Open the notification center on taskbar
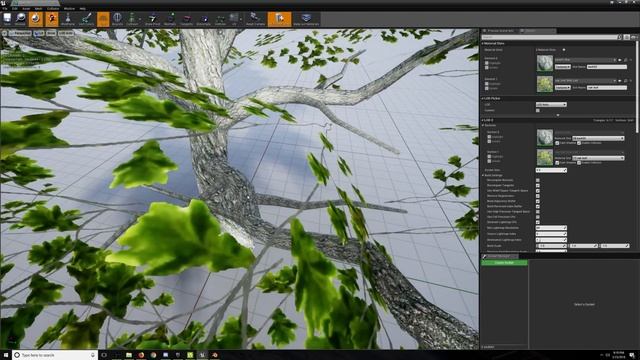Screen dimensions: 640x360 (x=632, y=355)
